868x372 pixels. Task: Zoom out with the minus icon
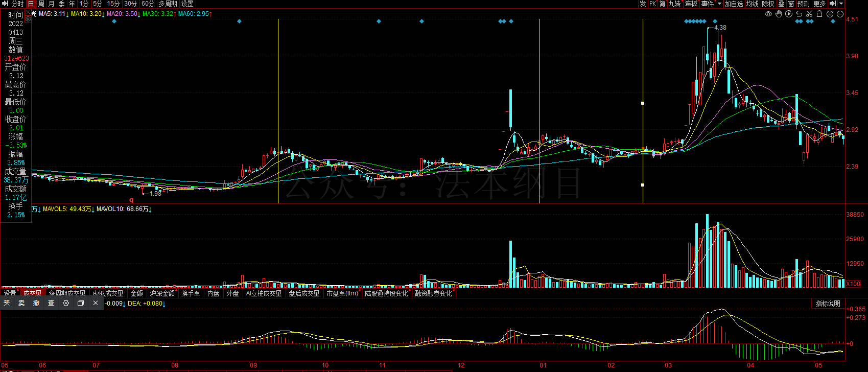click(x=840, y=14)
